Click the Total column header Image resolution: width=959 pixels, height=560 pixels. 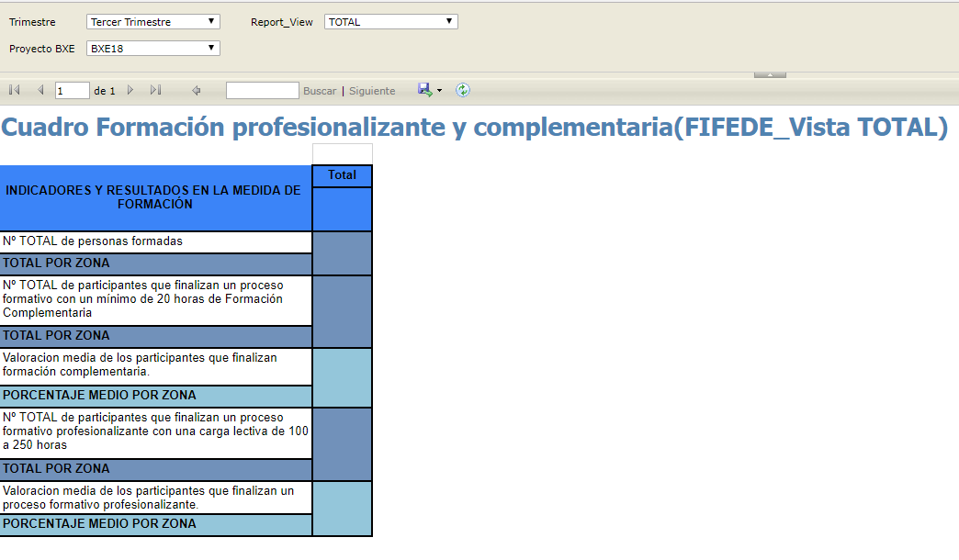(342, 175)
